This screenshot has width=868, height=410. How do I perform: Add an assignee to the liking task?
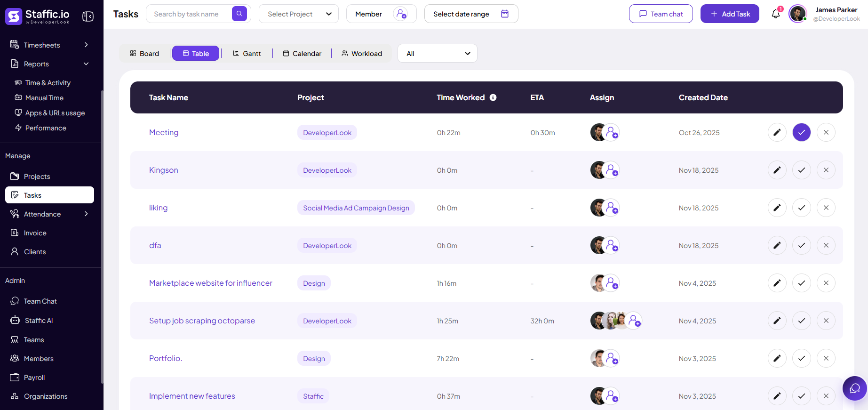pyautogui.click(x=611, y=208)
